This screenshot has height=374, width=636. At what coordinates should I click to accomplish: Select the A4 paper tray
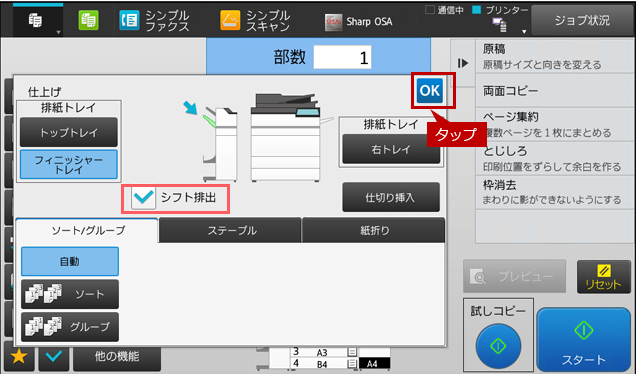(x=374, y=363)
